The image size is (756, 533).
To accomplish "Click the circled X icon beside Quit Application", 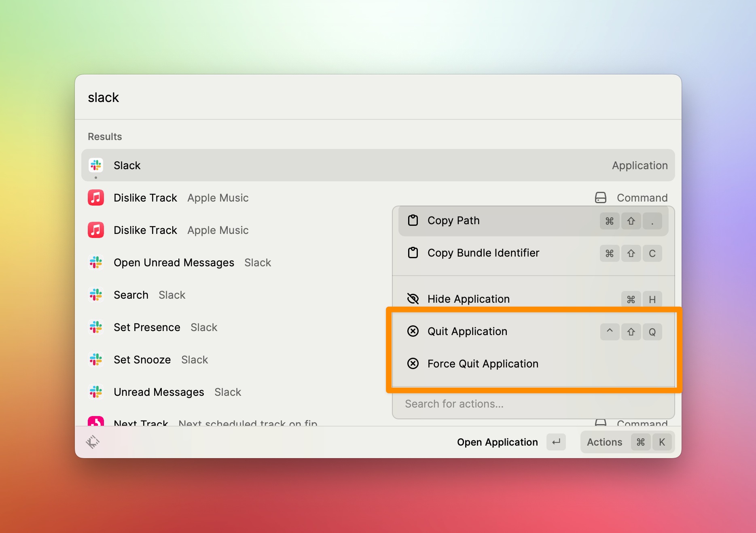I will [x=413, y=331].
